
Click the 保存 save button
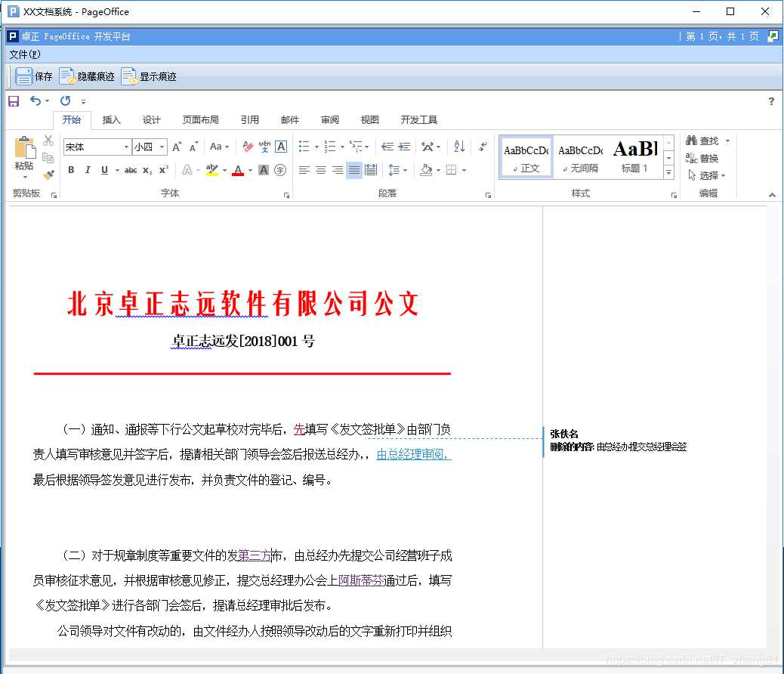click(33, 76)
